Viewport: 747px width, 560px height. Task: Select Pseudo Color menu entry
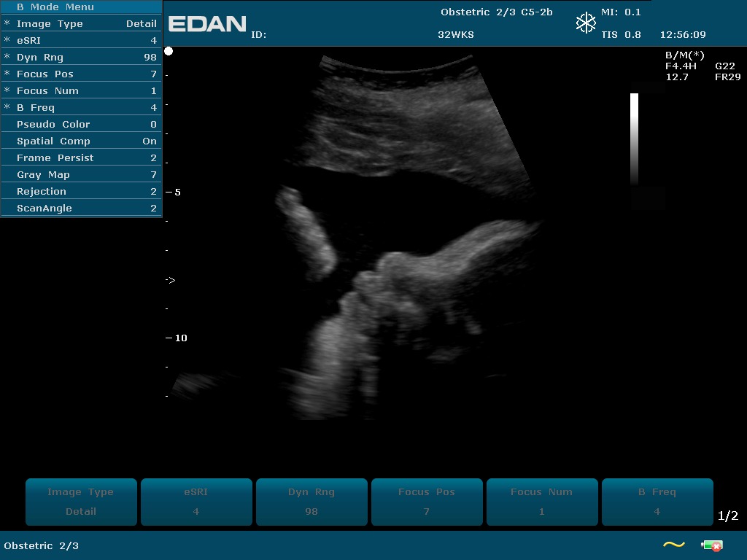point(81,125)
